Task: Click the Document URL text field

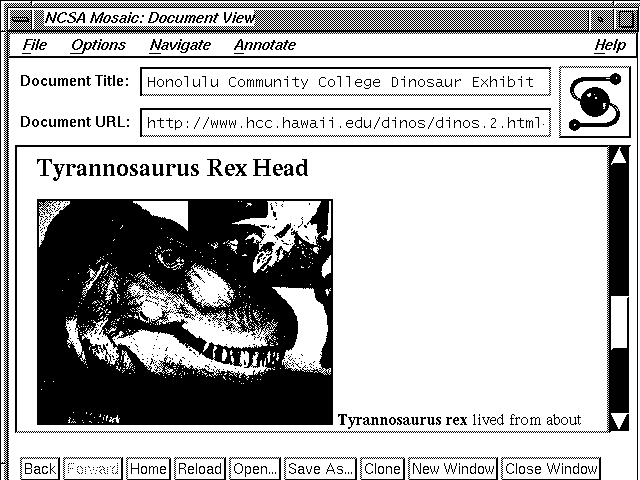Action: click(x=345, y=123)
